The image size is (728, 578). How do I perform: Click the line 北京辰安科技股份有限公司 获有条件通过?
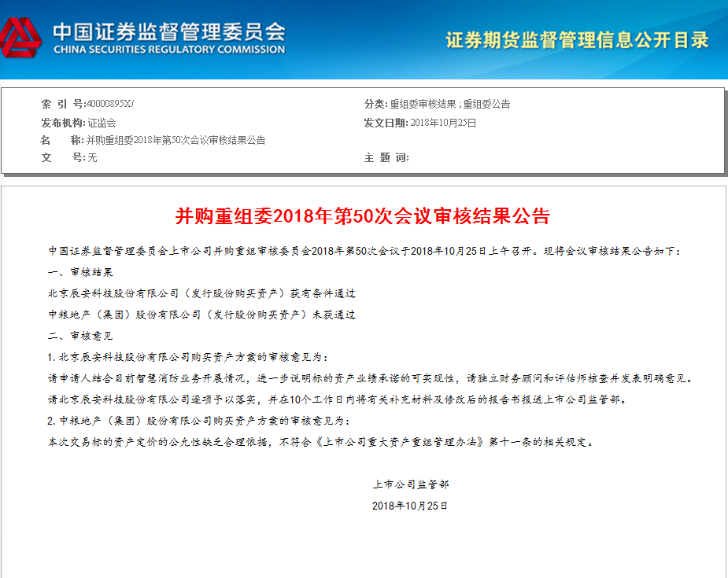click(202, 293)
